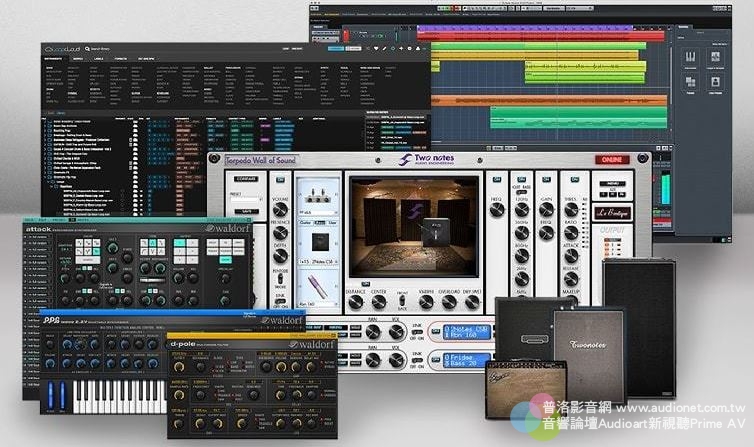
Task: Open the Le Boutique store button
Action: [x=612, y=212]
